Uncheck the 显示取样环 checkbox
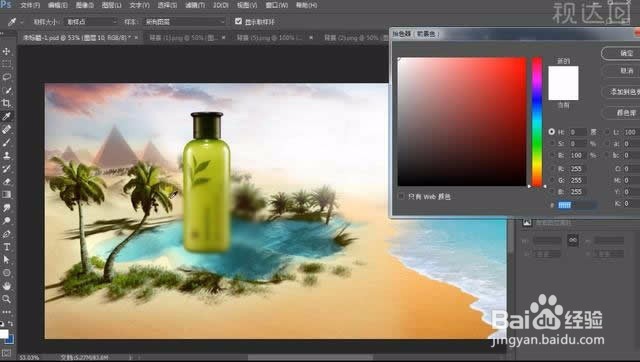 (238, 21)
